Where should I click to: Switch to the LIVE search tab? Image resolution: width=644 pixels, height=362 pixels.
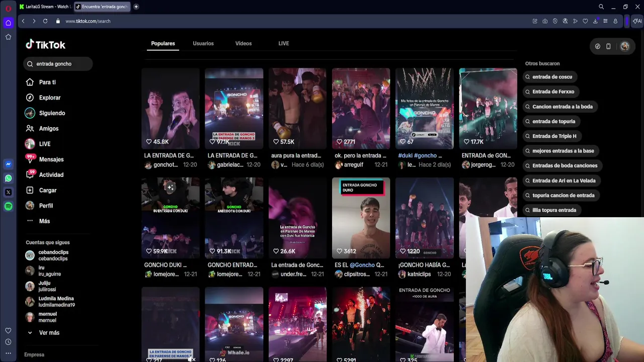point(284,44)
